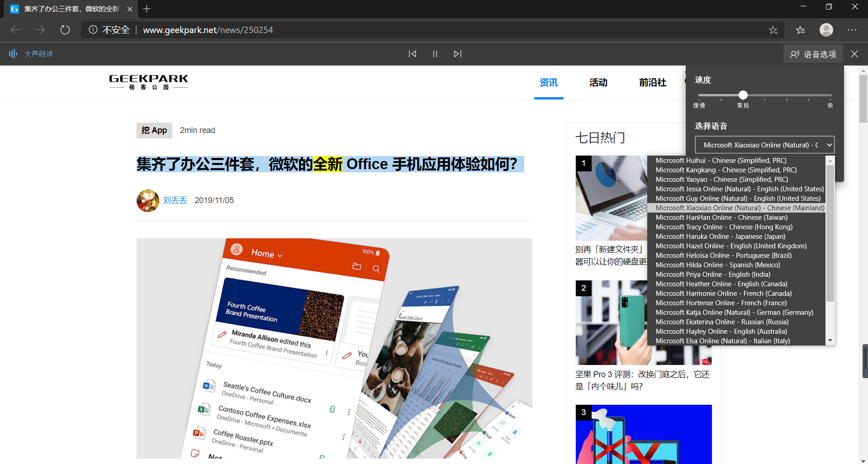Select Microsoft Ekaterina Online Russian voice

point(736,322)
